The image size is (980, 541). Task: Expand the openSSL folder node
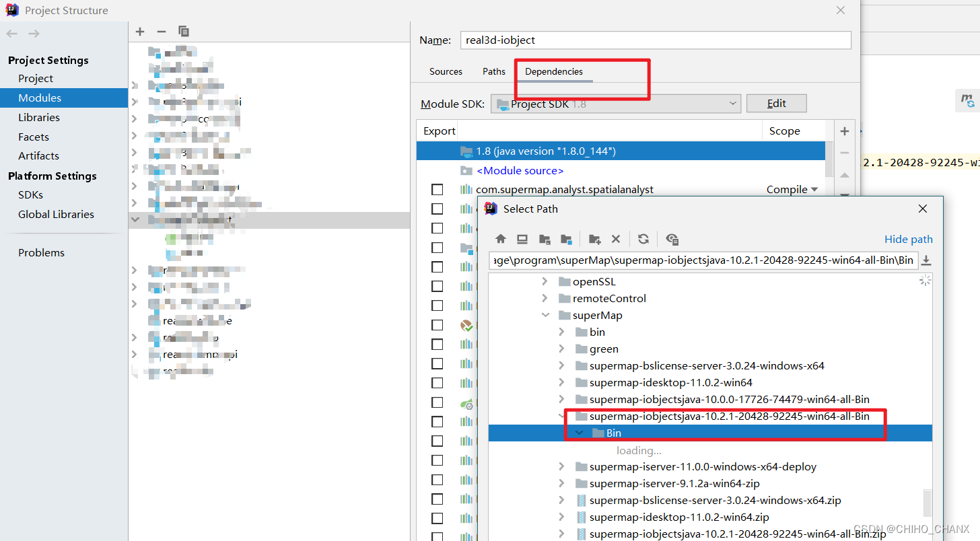point(544,281)
